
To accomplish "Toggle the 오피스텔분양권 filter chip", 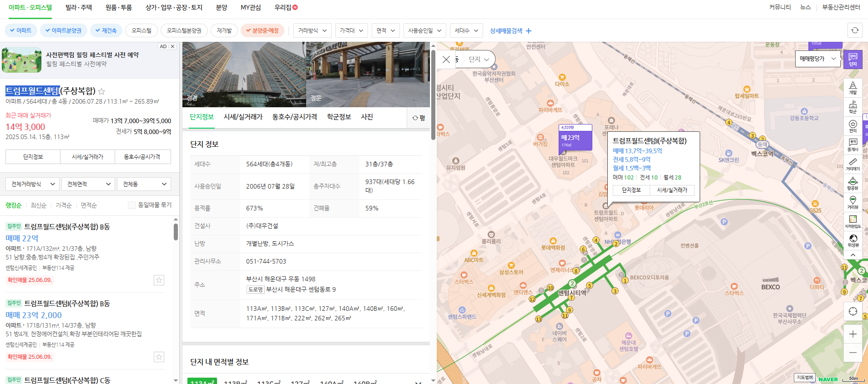I will coord(184,30).
